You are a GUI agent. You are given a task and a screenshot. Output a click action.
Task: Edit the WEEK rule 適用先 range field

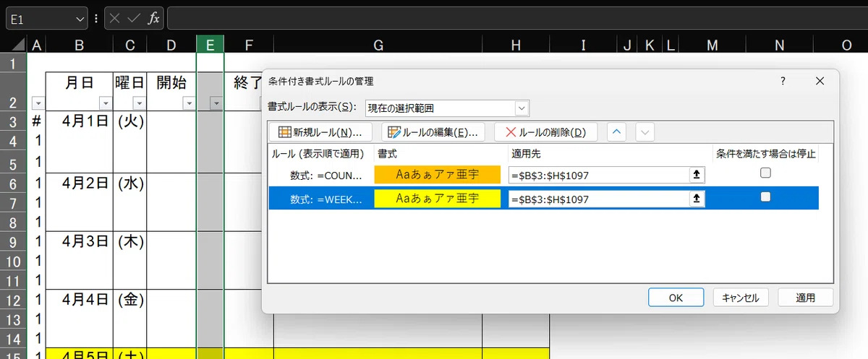[x=598, y=199]
